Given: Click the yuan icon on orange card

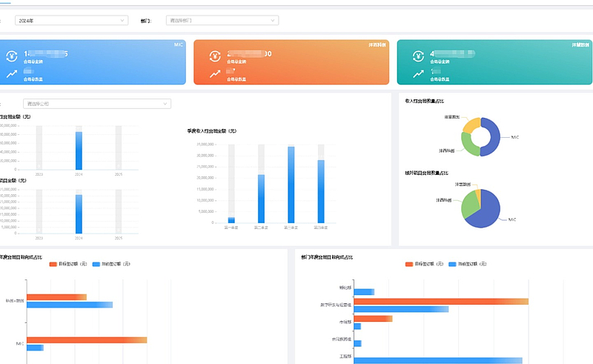Looking at the screenshot, I should point(214,56).
